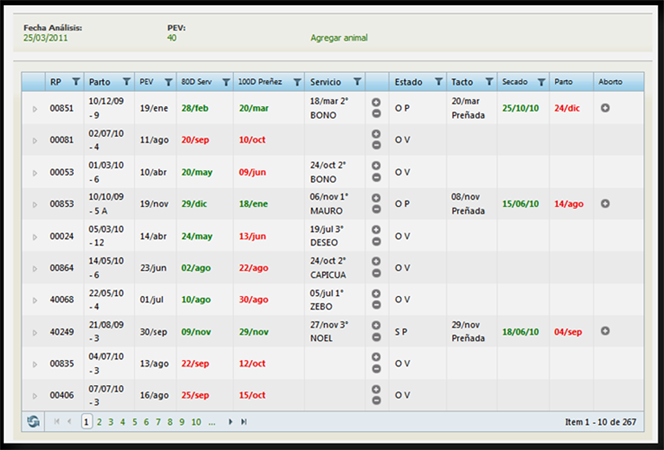Image resolution: width=664 pixels, height=450 pixels.
Task: Click remove service minus icon for row 00864
Action: [376, 273]
